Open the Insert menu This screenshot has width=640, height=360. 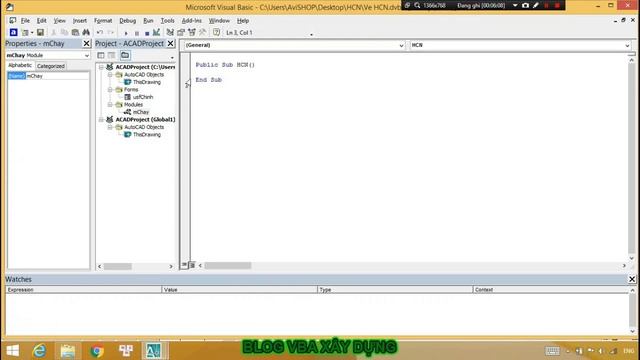80,20
